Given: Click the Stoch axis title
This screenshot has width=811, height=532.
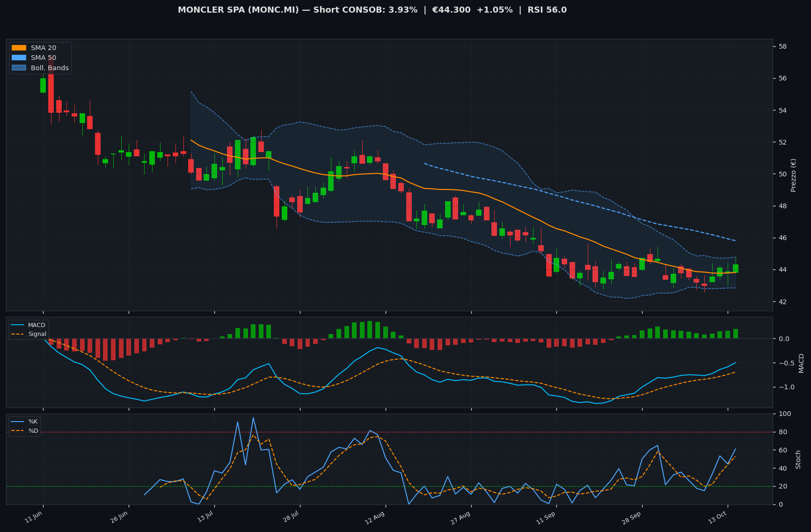Looking at the screenshot, I should click(798, 459).
